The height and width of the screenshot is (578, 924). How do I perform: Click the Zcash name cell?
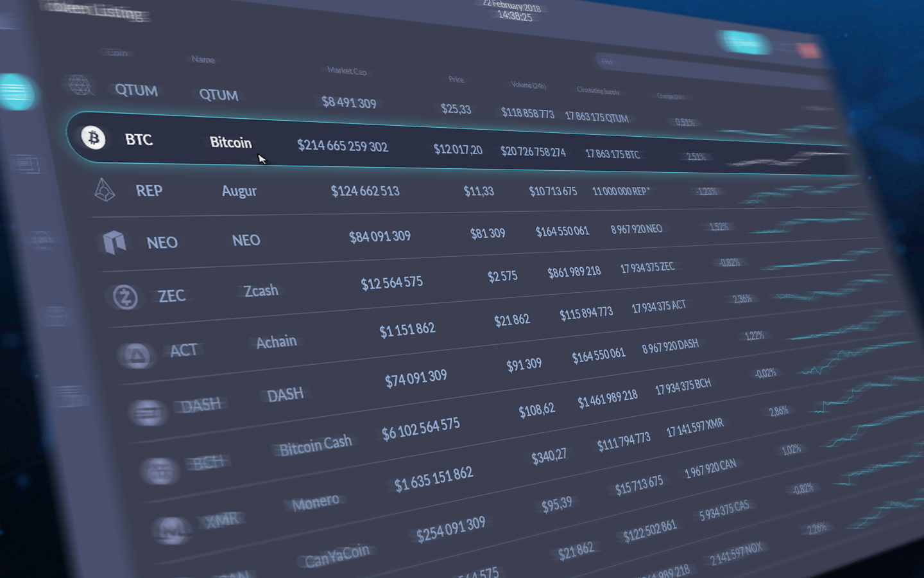click(261, 291)
